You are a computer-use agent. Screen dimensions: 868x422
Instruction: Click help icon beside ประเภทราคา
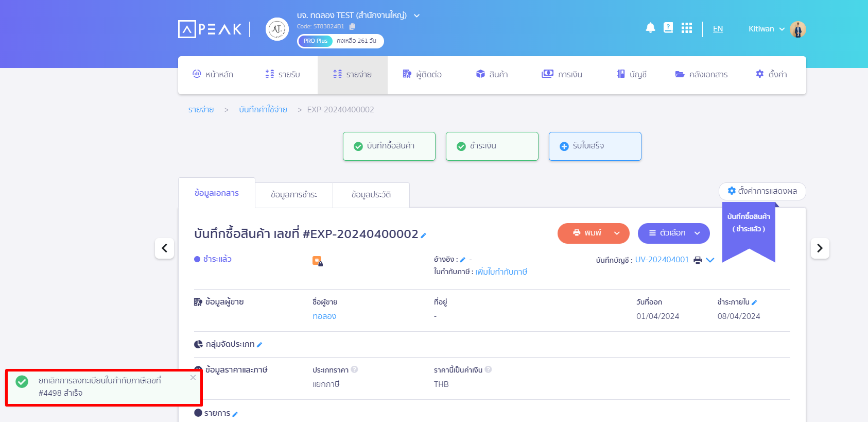(354, 369)
